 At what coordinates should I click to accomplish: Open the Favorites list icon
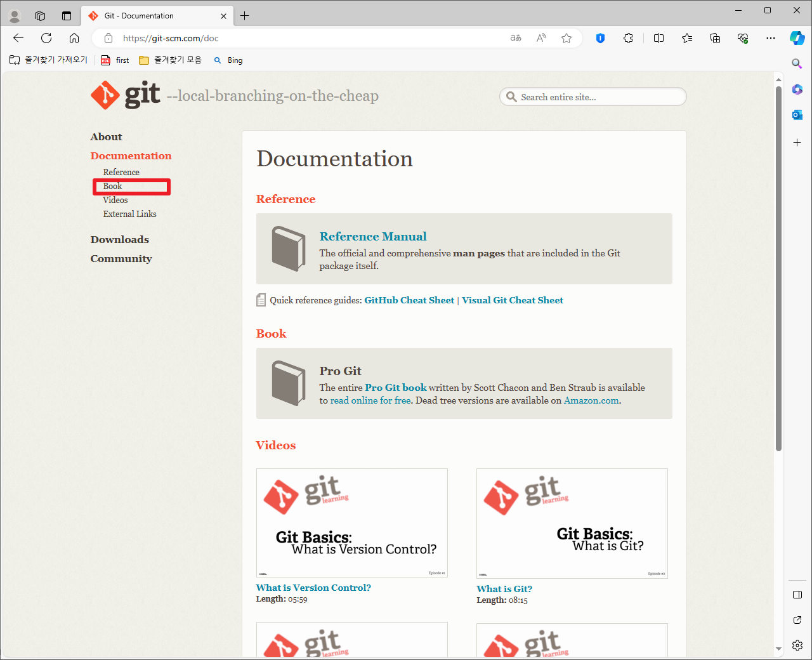(687, 38)
